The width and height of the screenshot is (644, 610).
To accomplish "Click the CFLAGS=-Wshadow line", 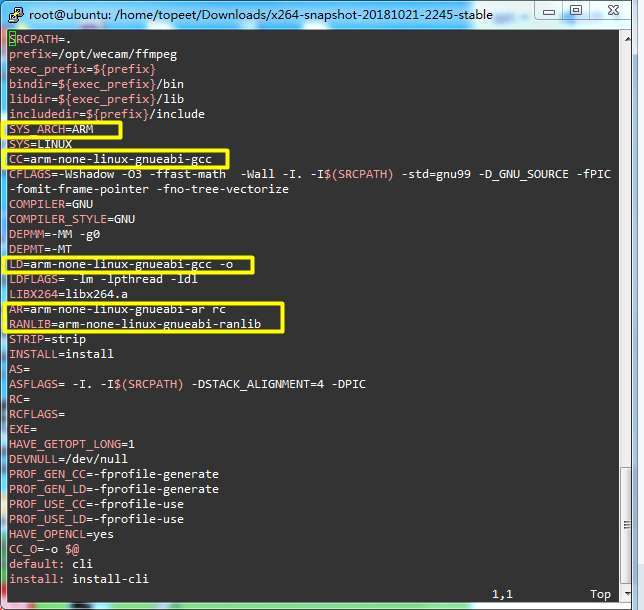I will 310,174.
